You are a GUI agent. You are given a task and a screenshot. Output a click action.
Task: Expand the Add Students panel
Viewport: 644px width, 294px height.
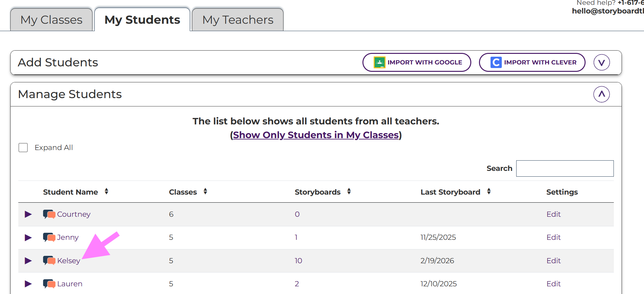601,62
